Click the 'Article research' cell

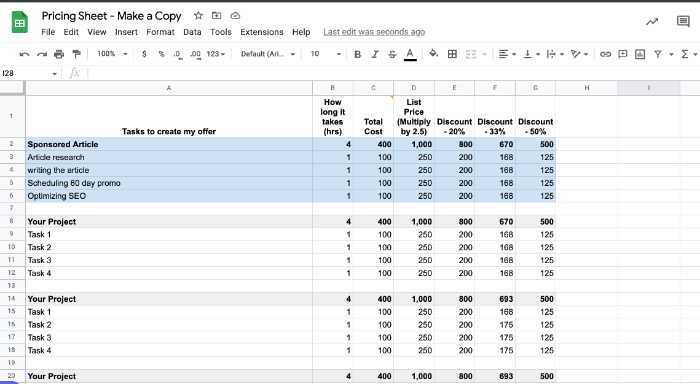coord(169,157)
